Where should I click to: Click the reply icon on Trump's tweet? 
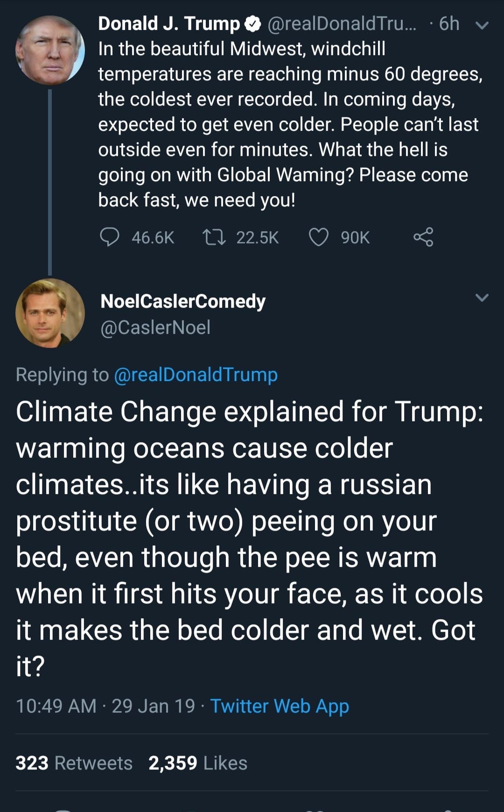(x=110, y=237)
